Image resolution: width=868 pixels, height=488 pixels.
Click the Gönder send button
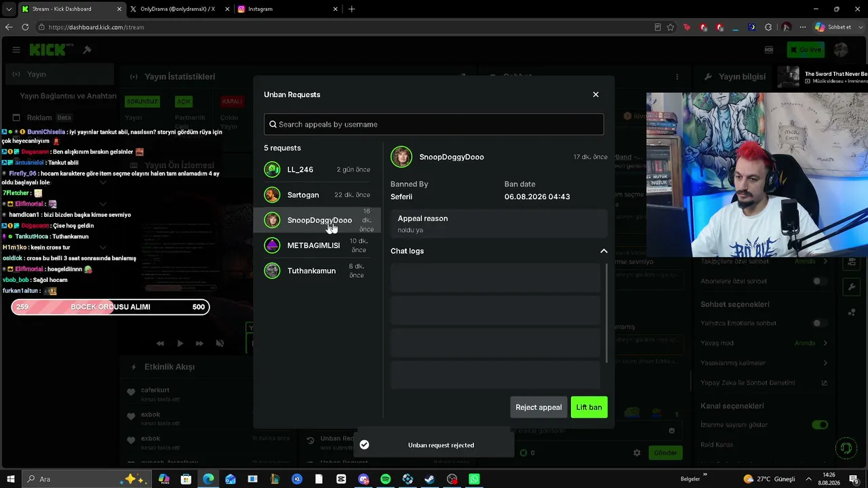click(x=665, y=453)
